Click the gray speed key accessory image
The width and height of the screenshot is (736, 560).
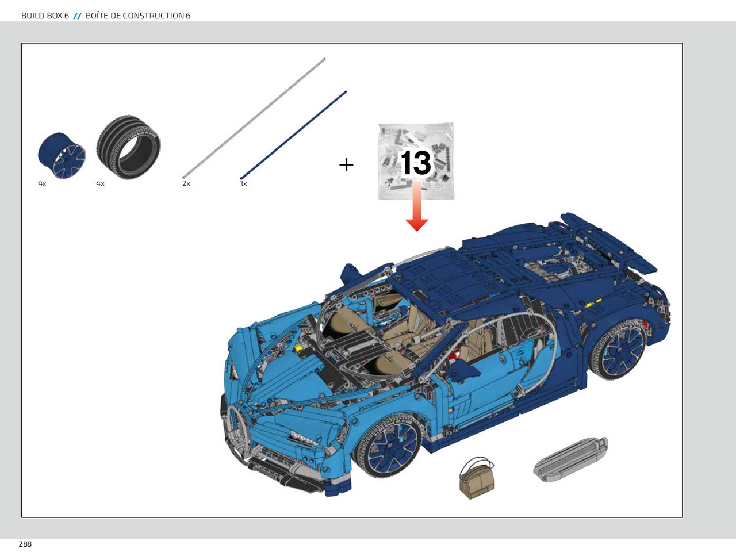click(570, 458)
